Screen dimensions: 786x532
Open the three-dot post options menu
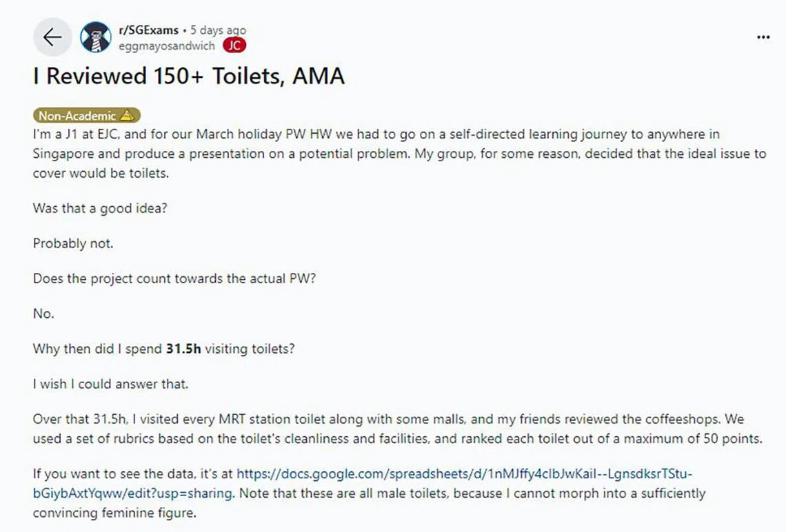(763, 37)
